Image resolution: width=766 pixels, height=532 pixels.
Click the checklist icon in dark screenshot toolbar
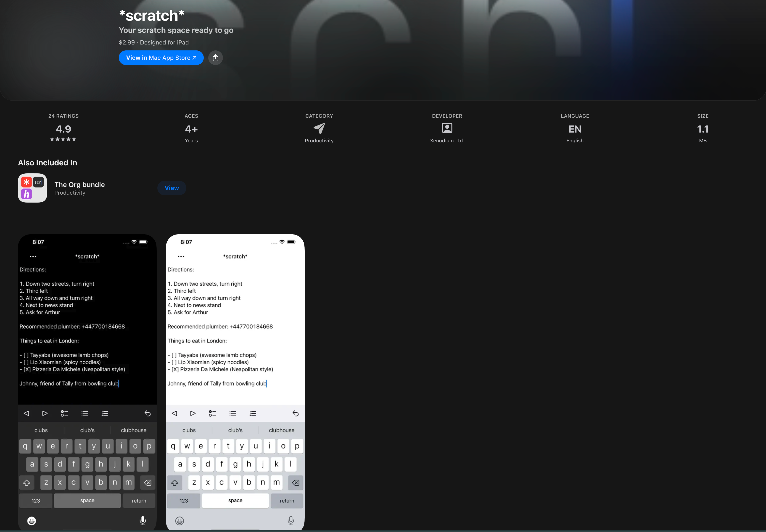point(64,414)
